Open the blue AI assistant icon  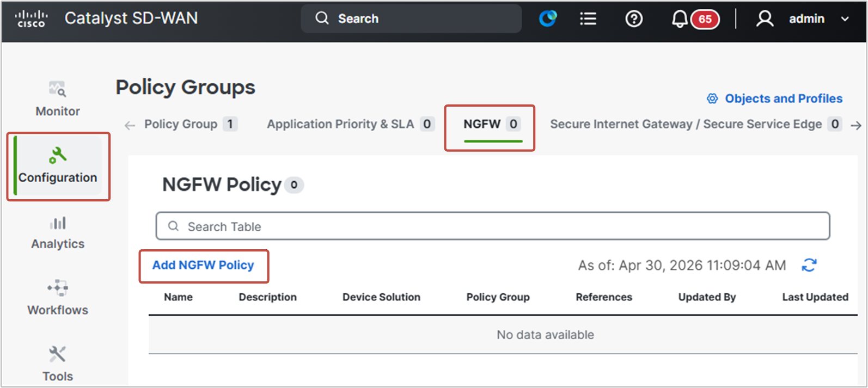pyautogui.click(x=548, y=19)
